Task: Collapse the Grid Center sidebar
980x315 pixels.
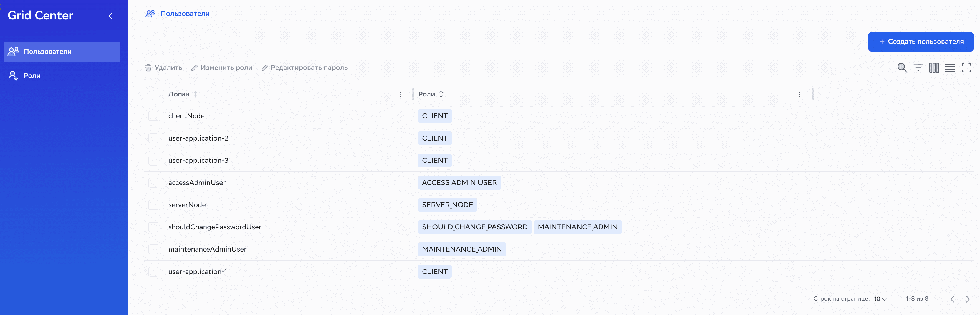Action: pyautogui.click(x=110, y=16)
